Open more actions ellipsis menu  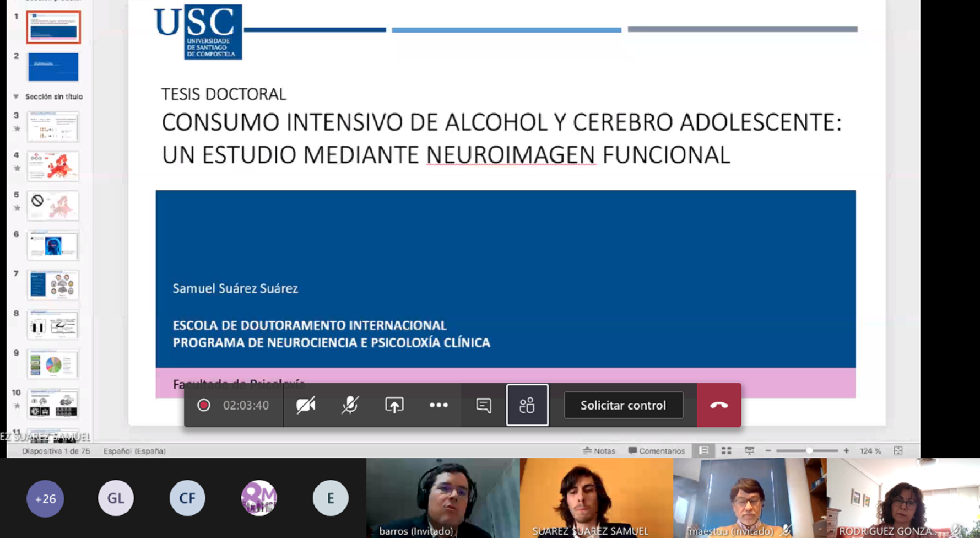438,405
